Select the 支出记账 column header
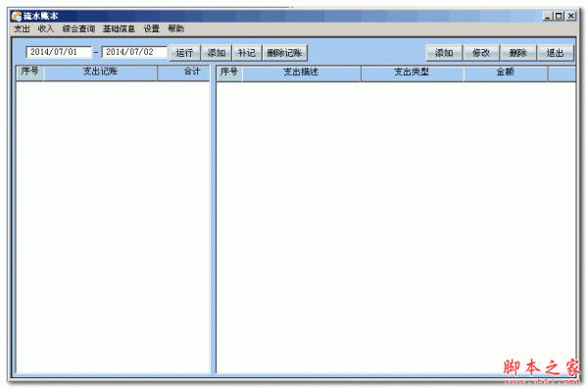Image resolution: width=588 pixels, height=389 pixels. click(x=101, y=73)
